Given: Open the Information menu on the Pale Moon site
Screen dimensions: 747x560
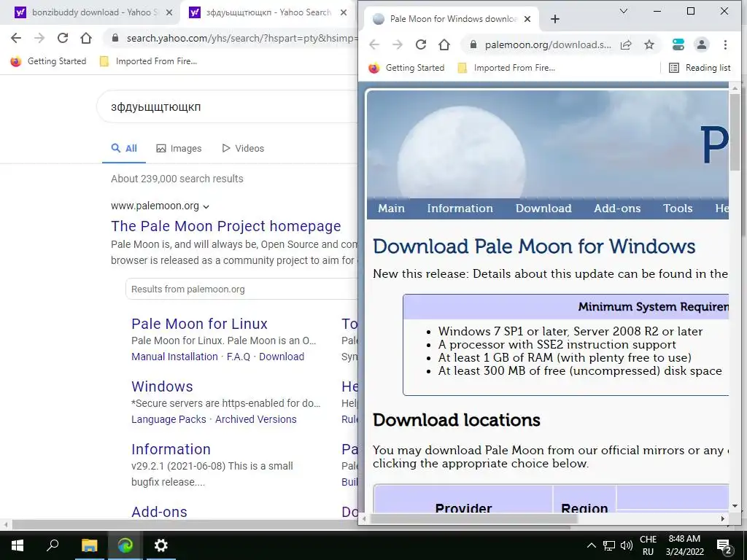Looking at the screenshot, I should pos(460,208).
